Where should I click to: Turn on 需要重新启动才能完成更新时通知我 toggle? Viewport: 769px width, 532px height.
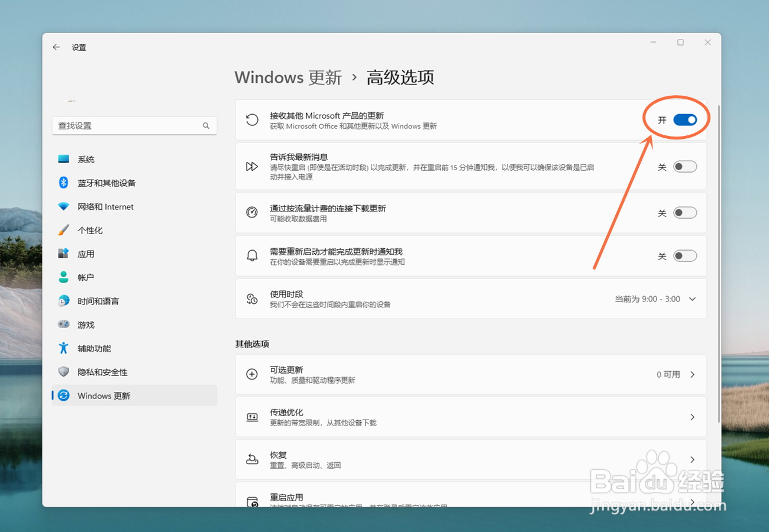[x=685, y=256]
